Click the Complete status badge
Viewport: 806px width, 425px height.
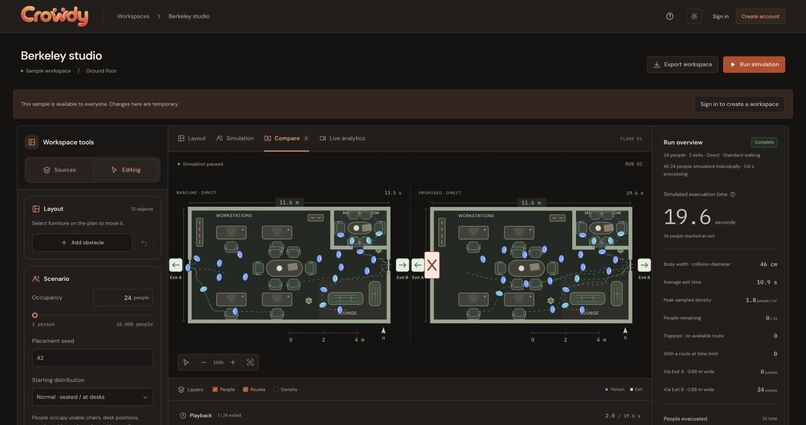(x=764, y=142)
